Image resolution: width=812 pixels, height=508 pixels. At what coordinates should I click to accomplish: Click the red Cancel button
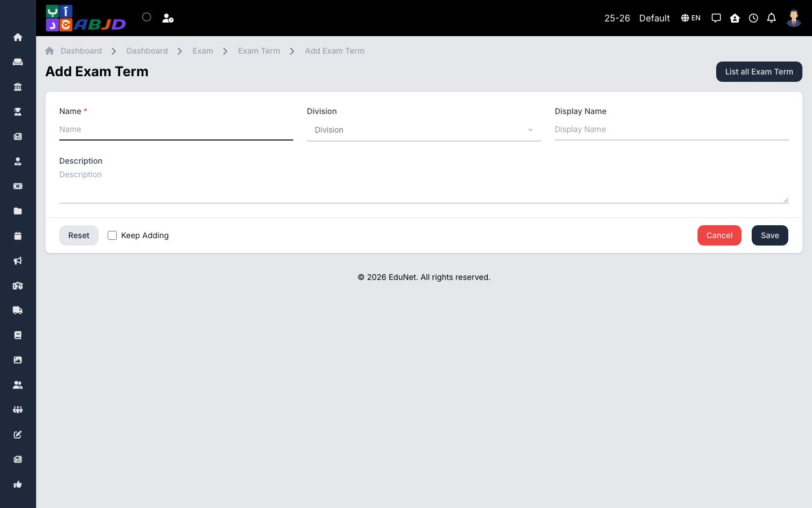click(720, 235)
